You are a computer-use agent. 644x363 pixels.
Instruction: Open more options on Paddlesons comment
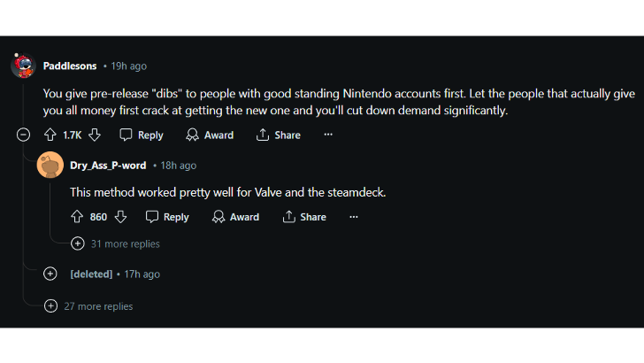[x=328, y=135]
